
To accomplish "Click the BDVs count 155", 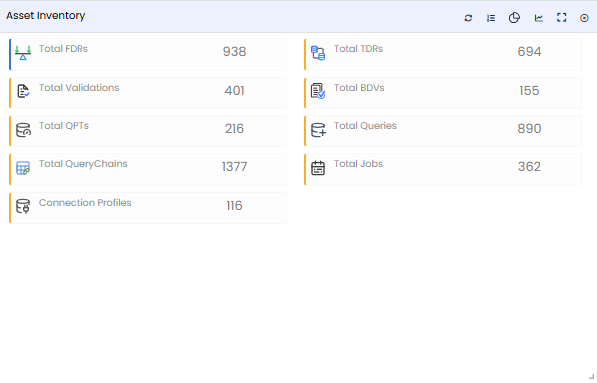I will coord(529,91).
